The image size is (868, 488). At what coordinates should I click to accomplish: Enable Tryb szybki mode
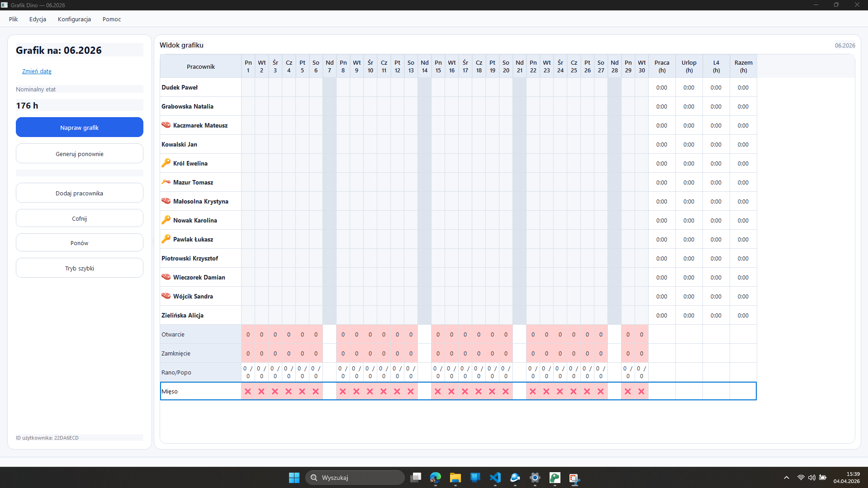80,268
